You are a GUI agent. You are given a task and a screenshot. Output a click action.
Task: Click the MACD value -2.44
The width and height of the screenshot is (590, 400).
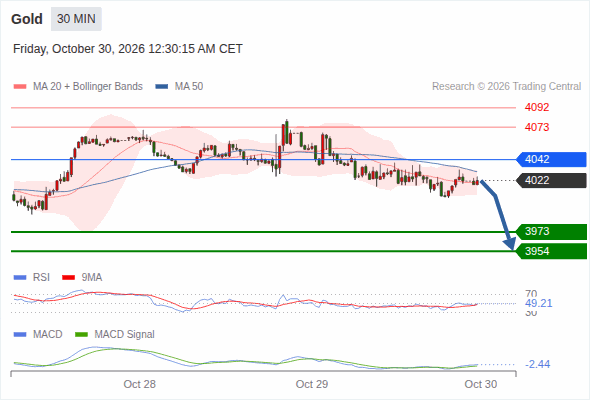coord(537,364)
